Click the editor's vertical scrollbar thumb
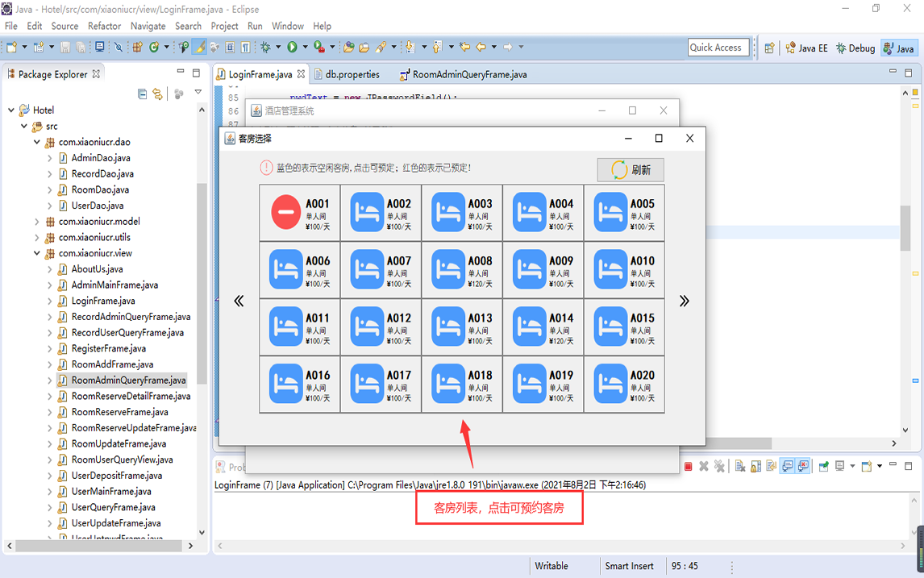 coord(905,228)
